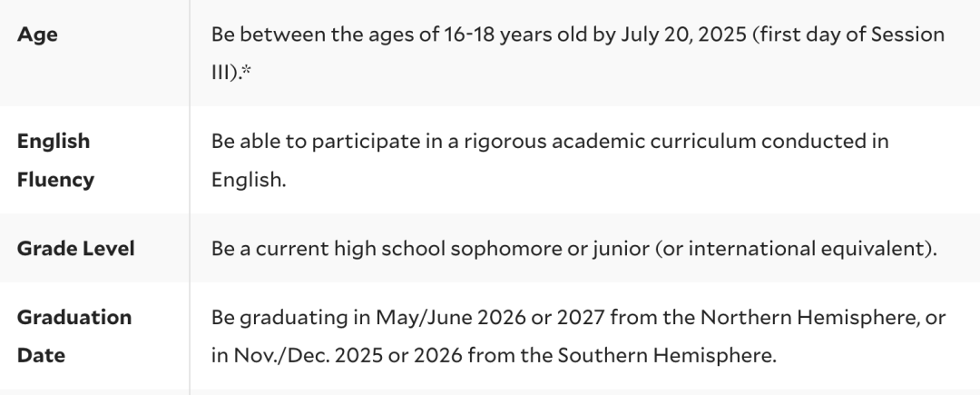Click the word 'Fluency' in row header

pos(55,180)
